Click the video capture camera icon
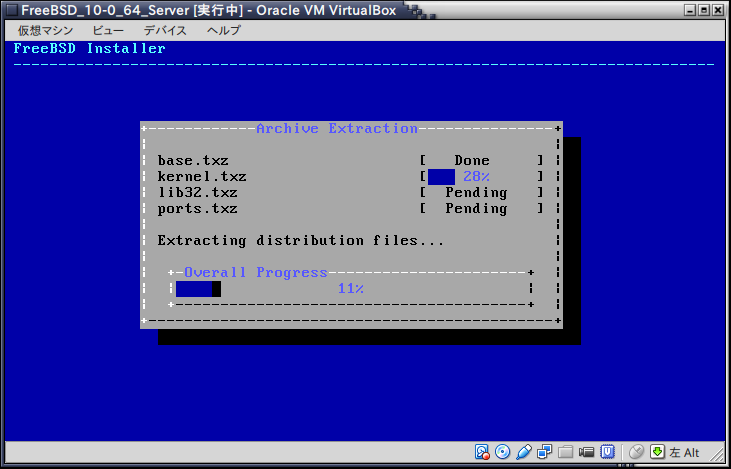 tap(587, 451)
